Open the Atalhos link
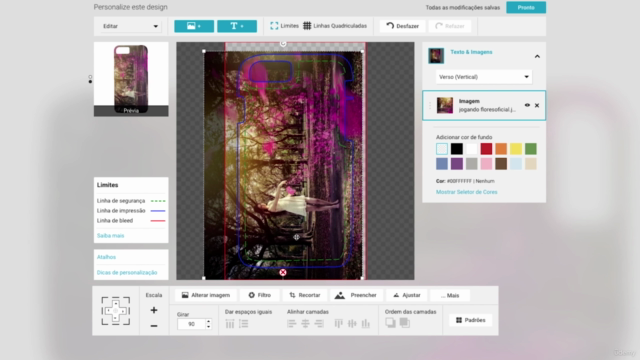The height and width of the screenshot is (360, 640). 106,257
